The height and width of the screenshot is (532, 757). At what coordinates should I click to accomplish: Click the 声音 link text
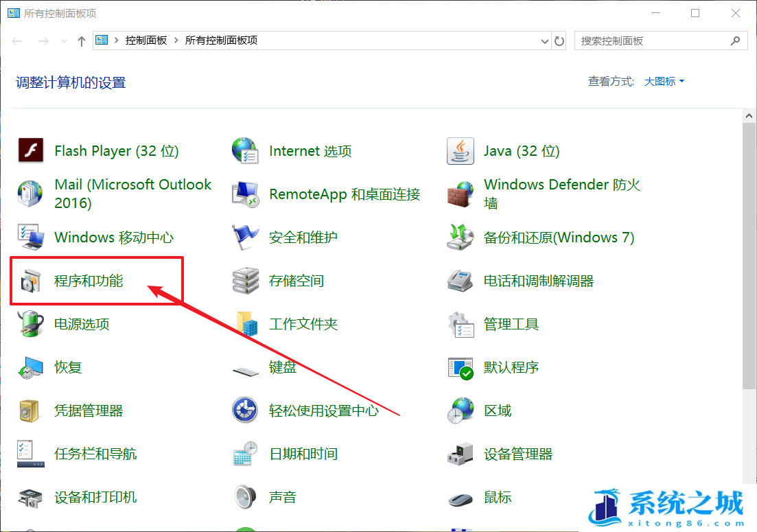point(283,497)
